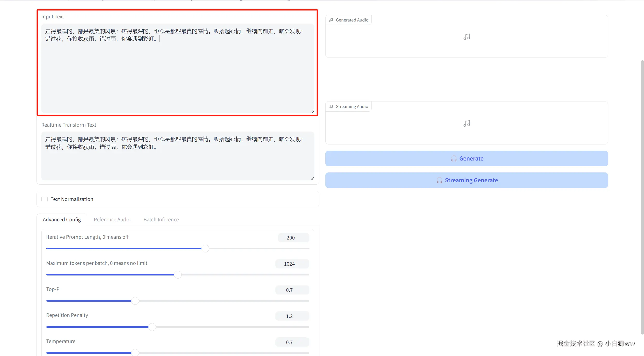Click the Generated Audio music note placeholder
Image resolution: width=644 pixels, height=356 pixels.
466,37
